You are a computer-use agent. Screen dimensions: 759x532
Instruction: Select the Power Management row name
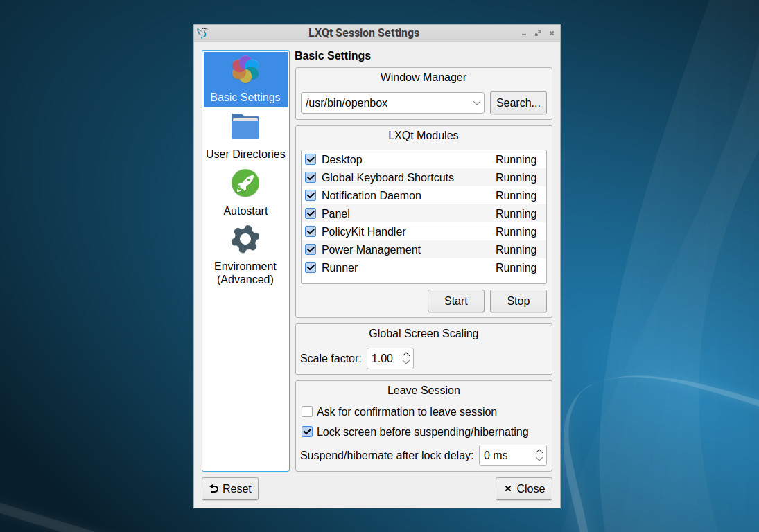372,249
